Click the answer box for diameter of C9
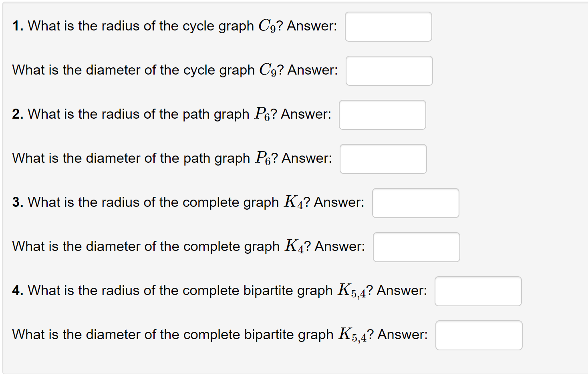This screenshot has height=374, width=588. [389, 71]
